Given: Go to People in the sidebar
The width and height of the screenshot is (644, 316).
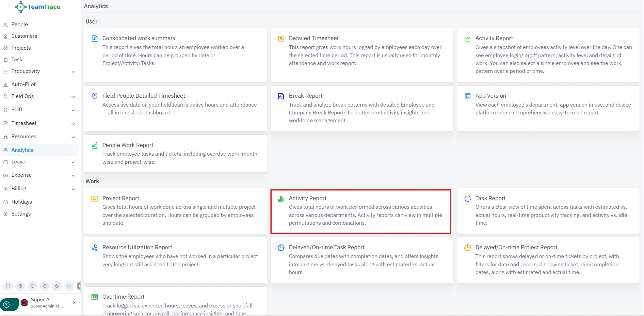Looking at the screenshot, I should click(19, 25).
